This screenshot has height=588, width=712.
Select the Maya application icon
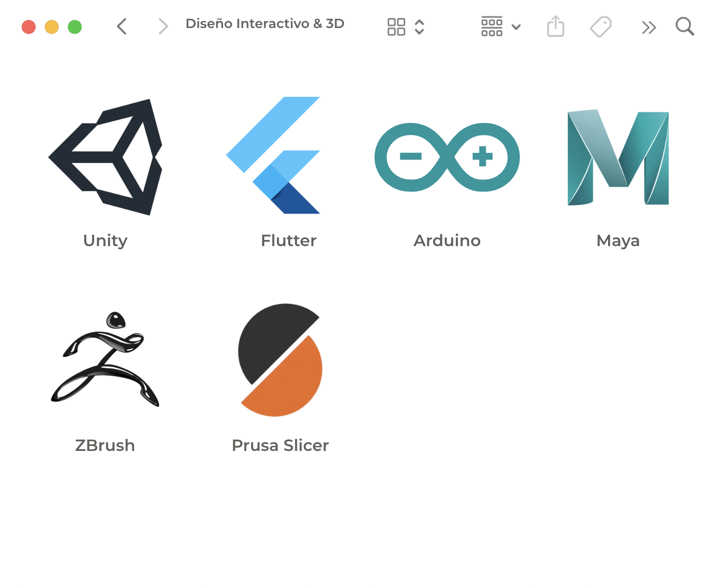[x=618, y=157]
